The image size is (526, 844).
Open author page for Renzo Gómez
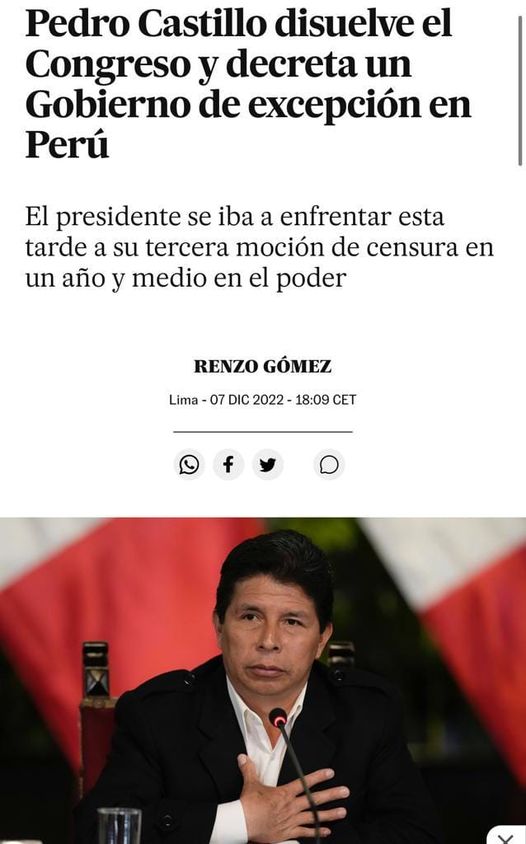click(263, 367)
